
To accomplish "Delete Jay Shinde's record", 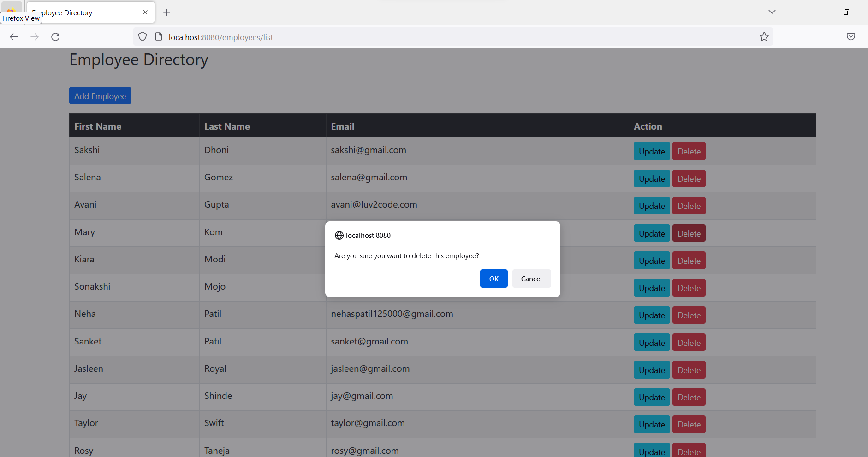I will pyautogui.click(x=689, y=397).
